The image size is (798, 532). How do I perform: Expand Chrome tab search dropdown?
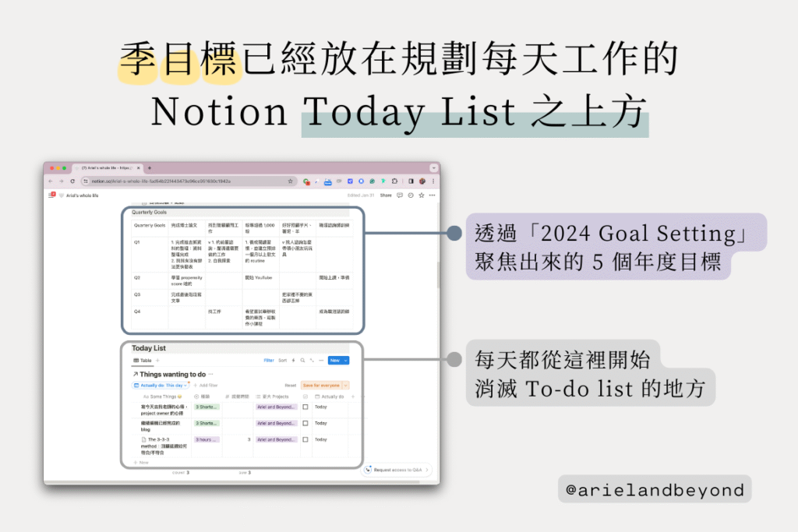[x=433, y=167]
